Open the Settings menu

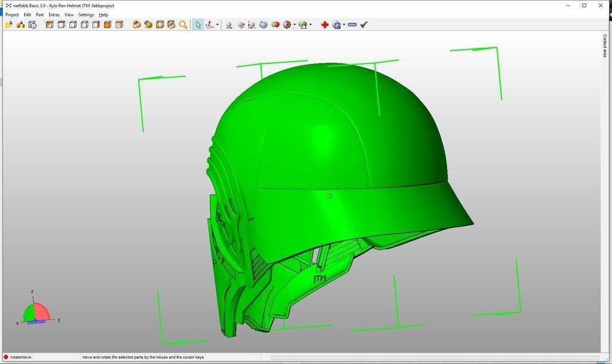pos(86,14)
